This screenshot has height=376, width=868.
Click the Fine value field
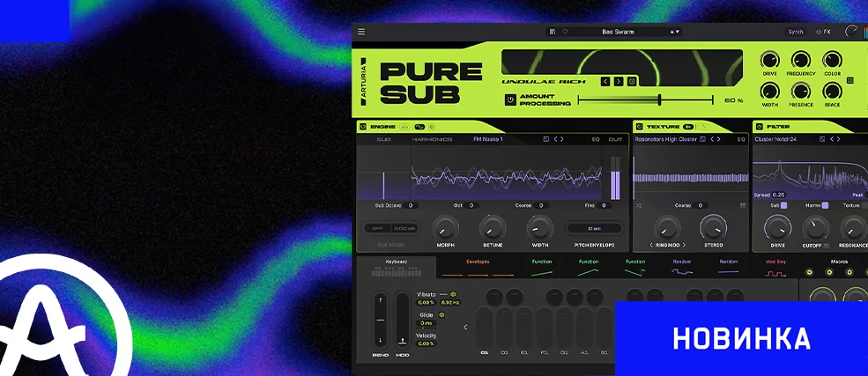pos(604,205)
